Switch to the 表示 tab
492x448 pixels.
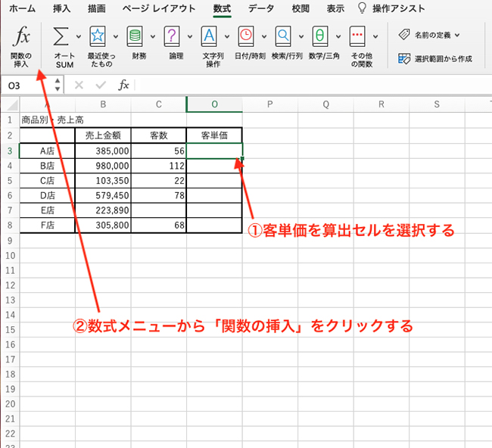pyautogui.click(x=335, y=8)
